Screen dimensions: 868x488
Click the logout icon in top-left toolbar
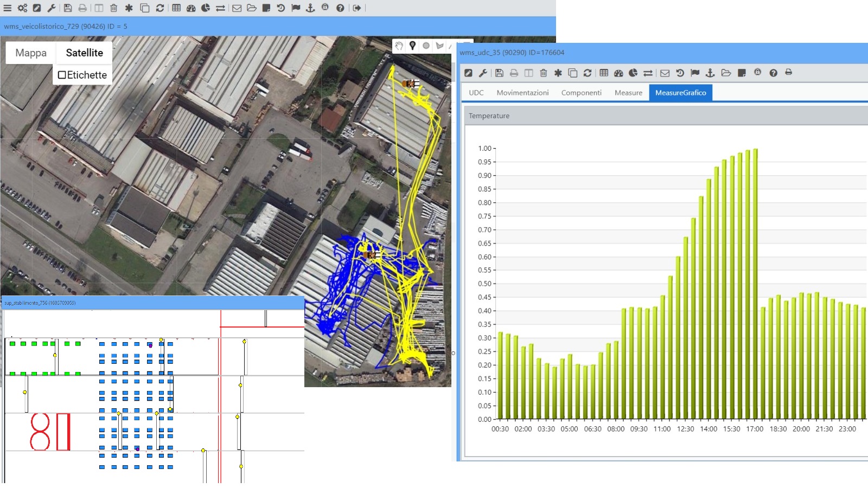coord(356,8)
